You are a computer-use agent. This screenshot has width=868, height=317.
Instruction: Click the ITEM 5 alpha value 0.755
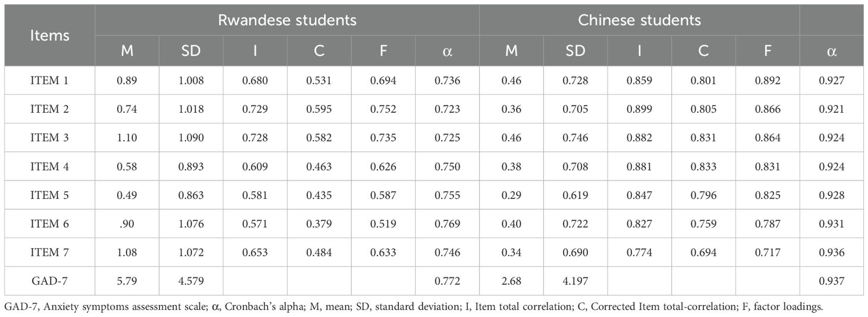[x=448, y=195]
